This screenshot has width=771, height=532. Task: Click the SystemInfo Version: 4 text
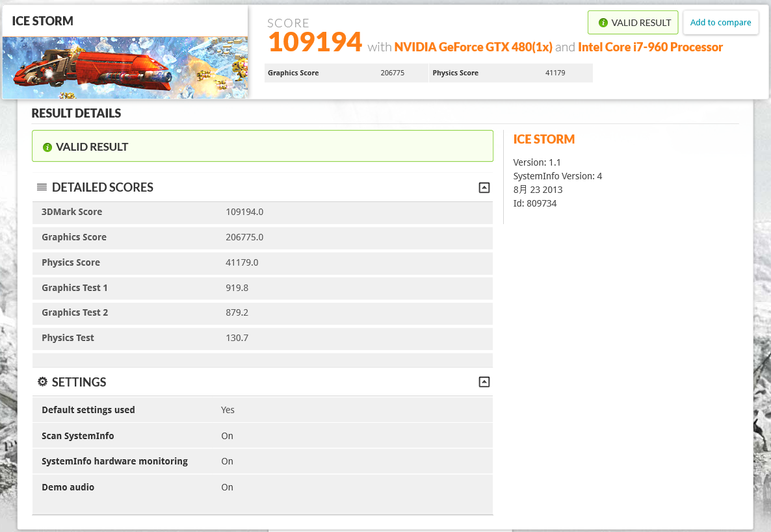558,176
